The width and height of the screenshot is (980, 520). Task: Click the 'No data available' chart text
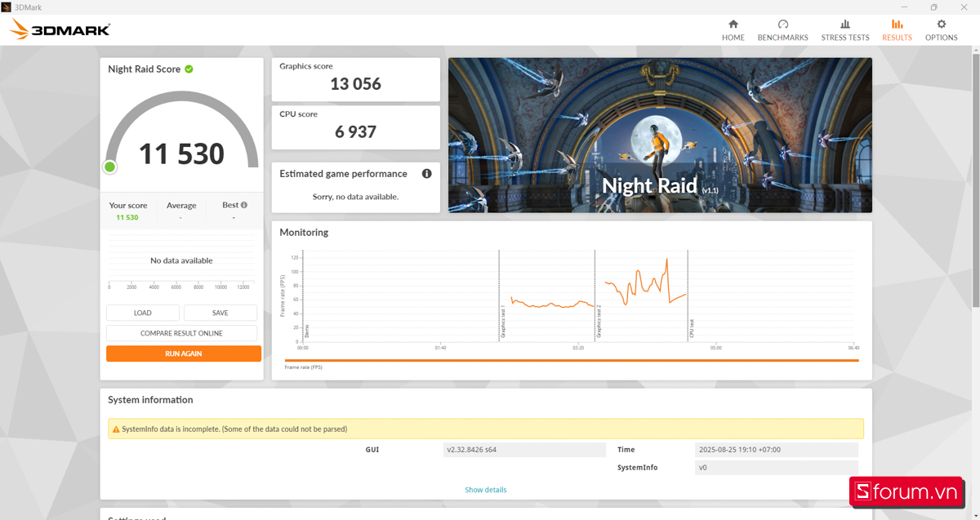tap(181, 260)
